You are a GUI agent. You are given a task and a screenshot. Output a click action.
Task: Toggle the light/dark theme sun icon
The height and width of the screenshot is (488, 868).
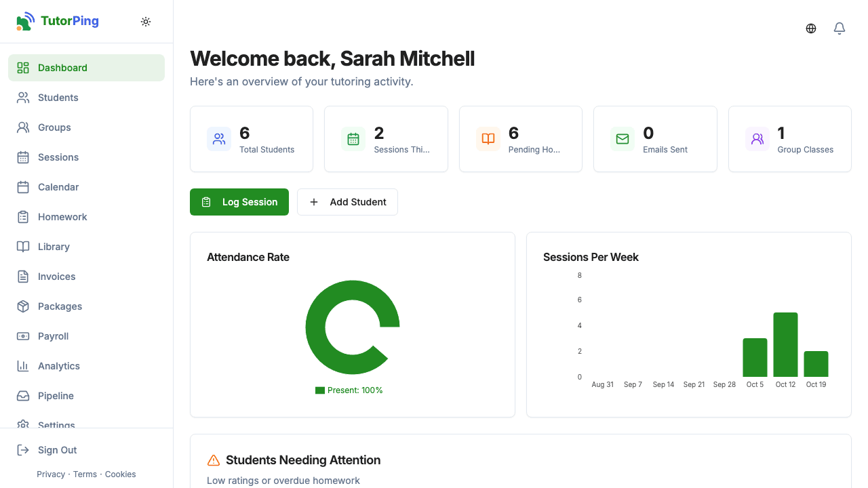146,22
